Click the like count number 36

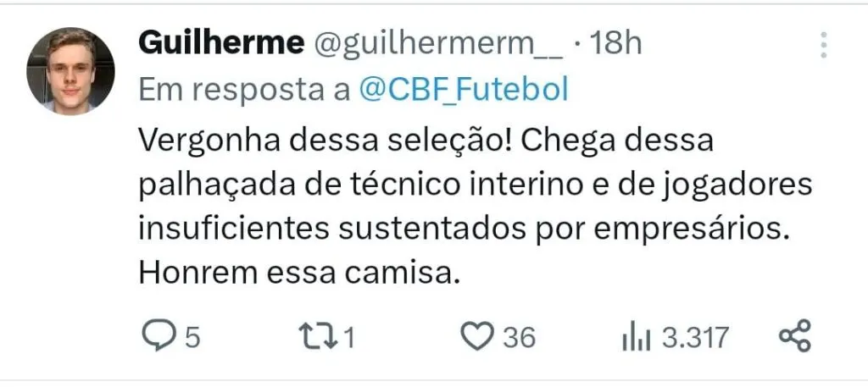pyautogui.click(x=519, y=338)
